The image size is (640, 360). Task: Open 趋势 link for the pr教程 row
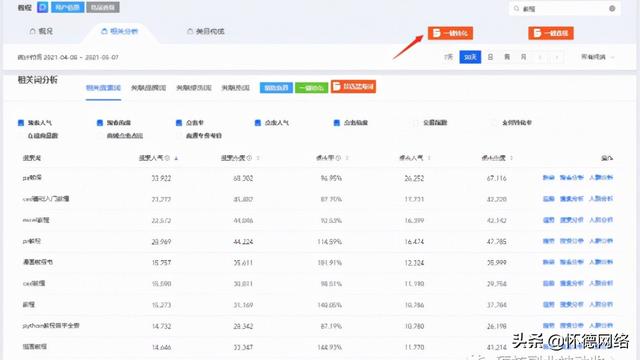(x=549, y=241)
